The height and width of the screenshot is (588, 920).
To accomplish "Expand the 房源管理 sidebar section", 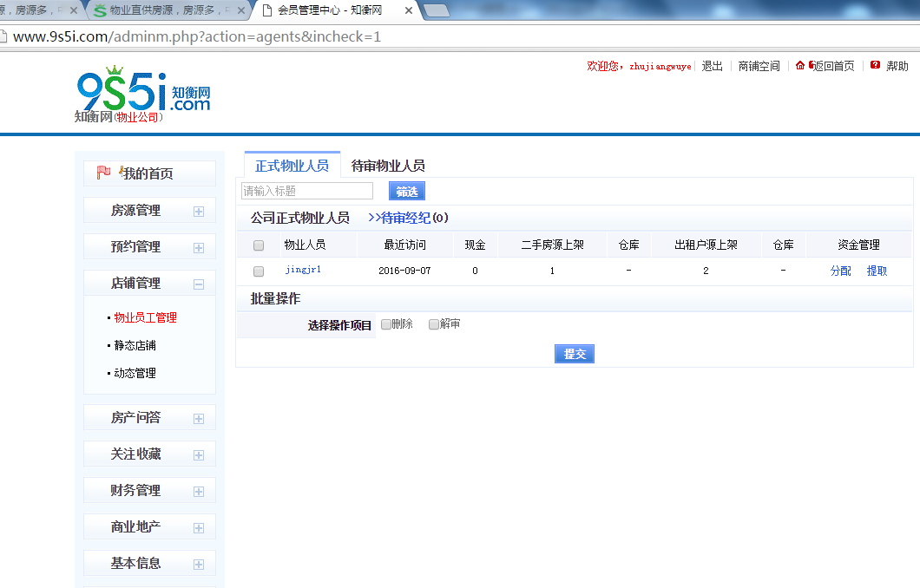I will coord(200,210).
